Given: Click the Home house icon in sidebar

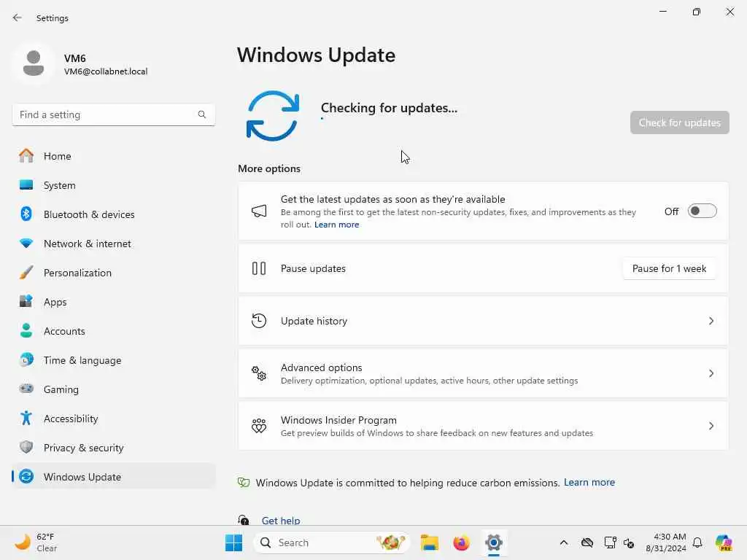Looking at the screenshot, I should [26, 156].
